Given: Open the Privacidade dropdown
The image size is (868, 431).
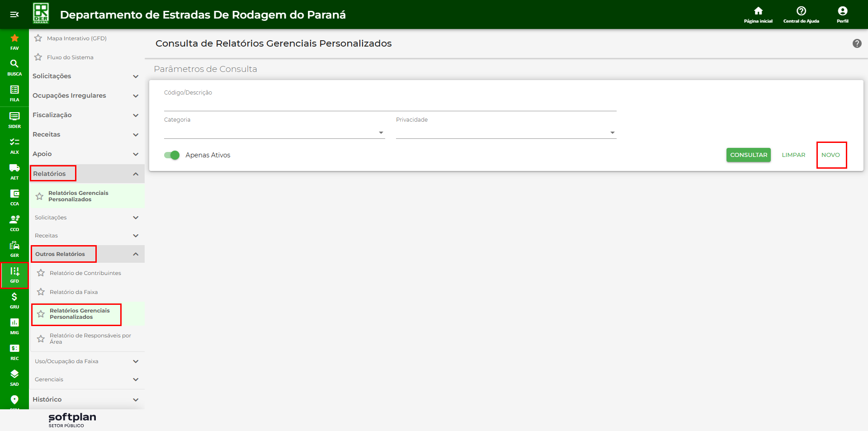Looking at the screenshot, I should coord(505,133).
